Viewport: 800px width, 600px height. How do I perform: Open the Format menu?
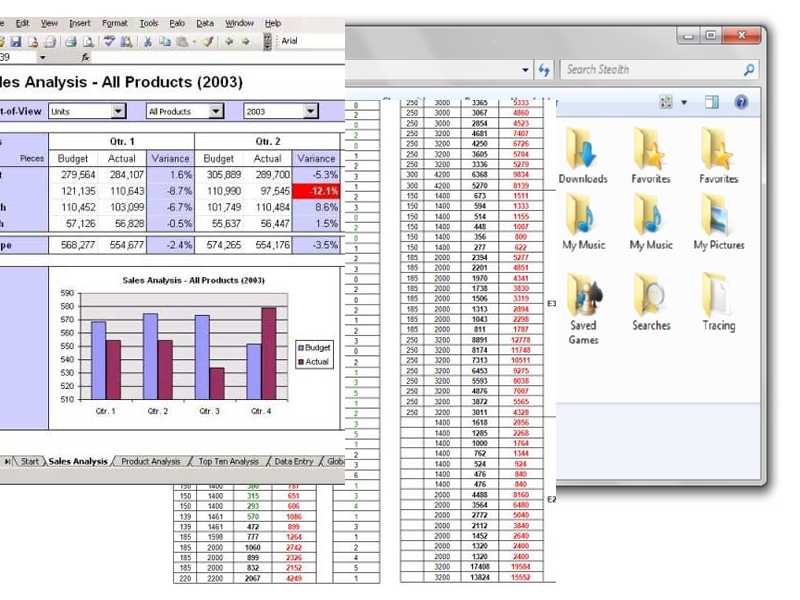(115, 22)
